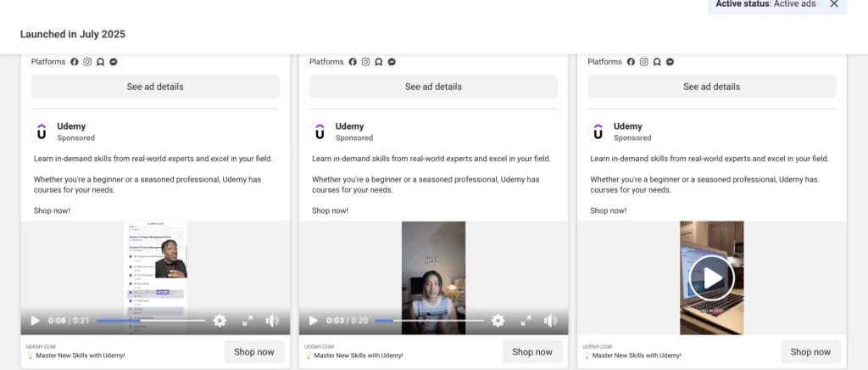
Task: Click the Facebook platform icon on the laptop video ad
Action: click(x=631, y=62)
